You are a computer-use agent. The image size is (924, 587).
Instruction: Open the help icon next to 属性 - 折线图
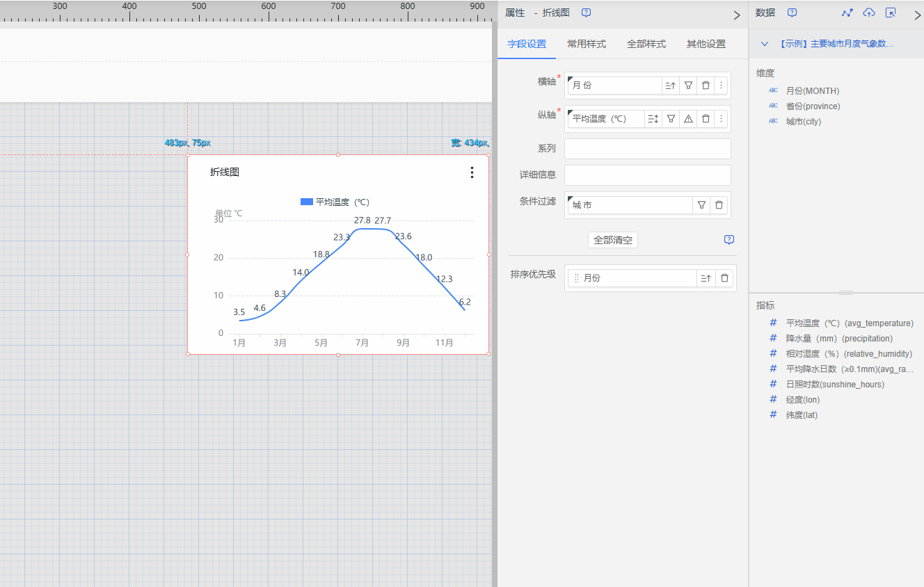[x=586, y=13]
